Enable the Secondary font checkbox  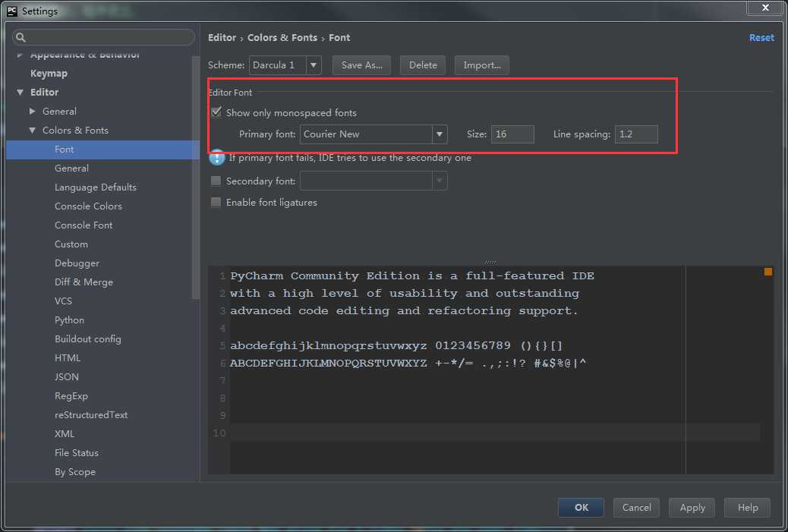tap(216, 181)
